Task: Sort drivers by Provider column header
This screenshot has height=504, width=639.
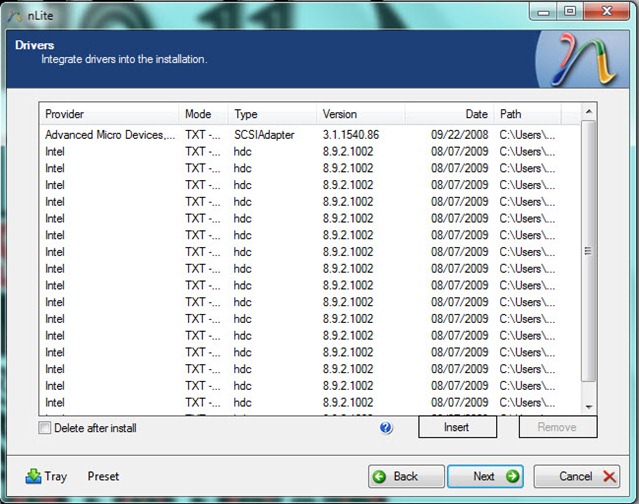Action: [108, 114]
